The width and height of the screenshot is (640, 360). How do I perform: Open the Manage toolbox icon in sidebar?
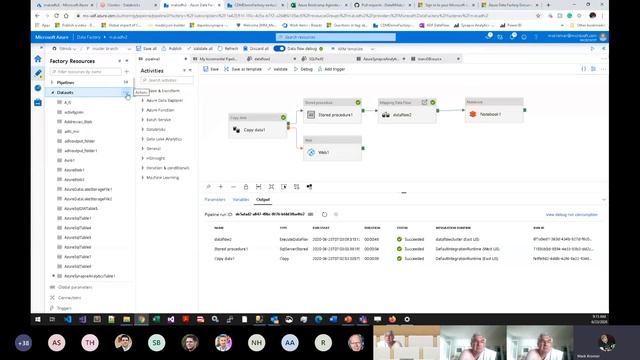click(x=38, y=102)
